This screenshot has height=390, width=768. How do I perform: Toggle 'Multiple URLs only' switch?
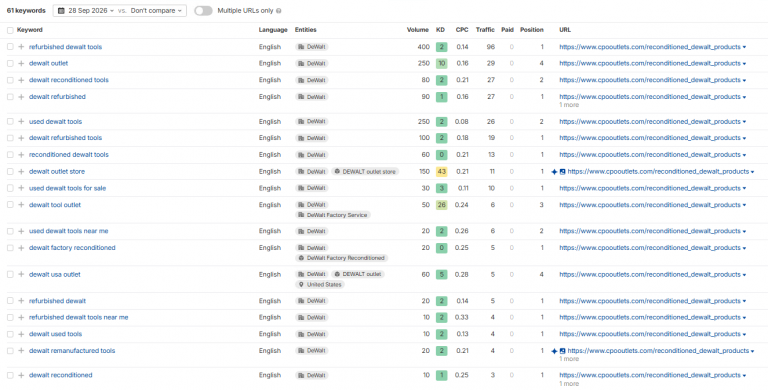click(203, 11)
